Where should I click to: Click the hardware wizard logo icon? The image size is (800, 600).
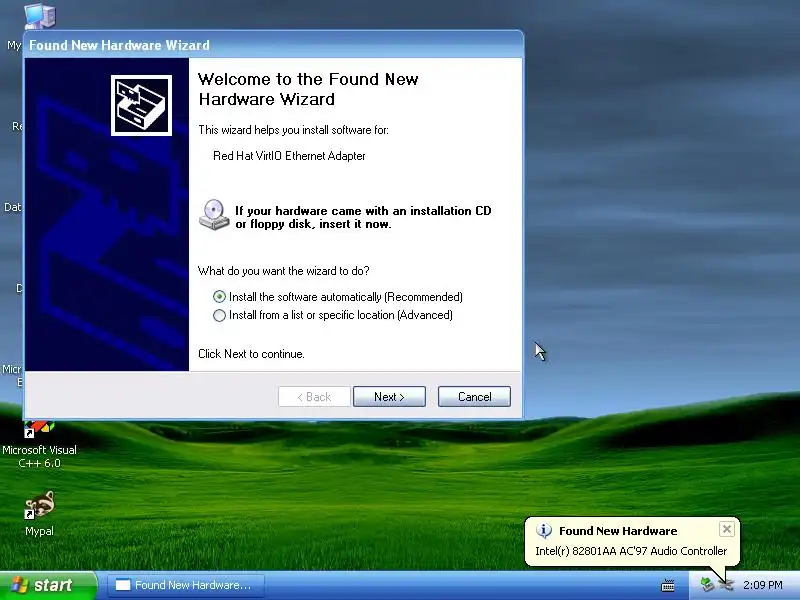tap(141, 106)
